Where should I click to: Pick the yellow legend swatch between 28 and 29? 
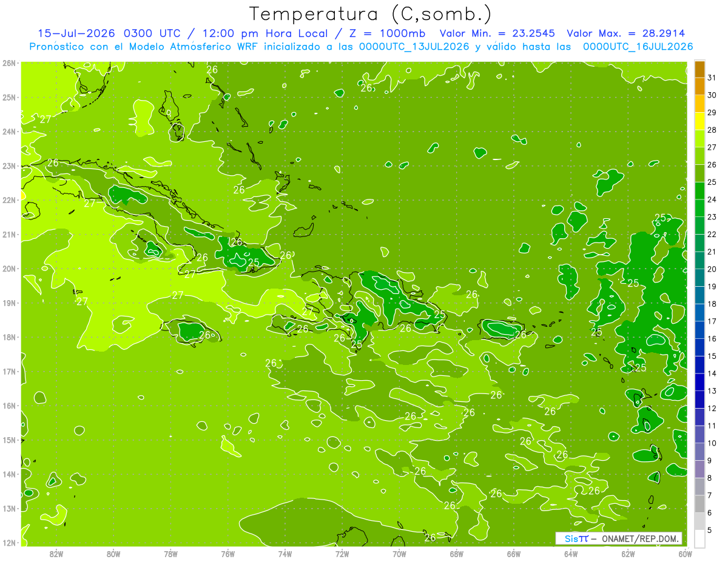pos(700,121)
